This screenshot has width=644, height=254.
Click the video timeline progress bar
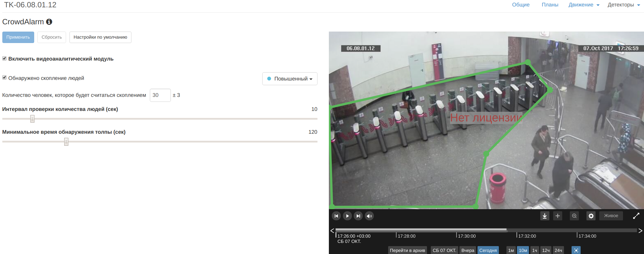tap(486, 230)
